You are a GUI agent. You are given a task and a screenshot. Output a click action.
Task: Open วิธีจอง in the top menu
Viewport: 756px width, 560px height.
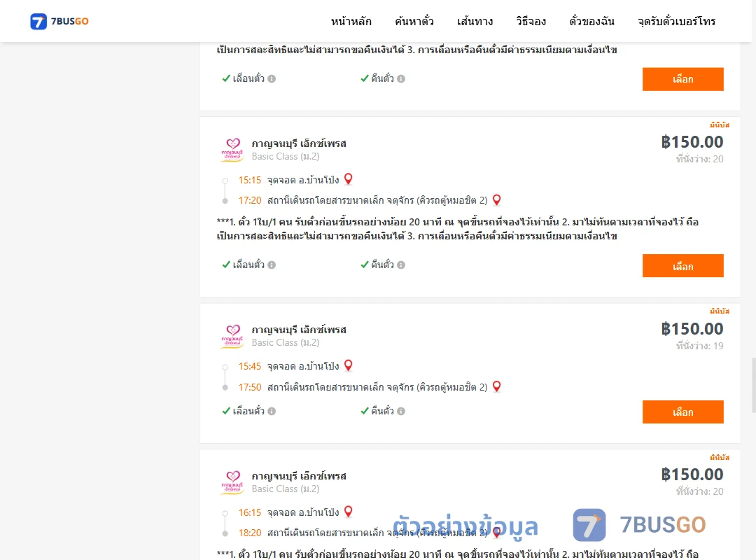click(x=531, y=21)
